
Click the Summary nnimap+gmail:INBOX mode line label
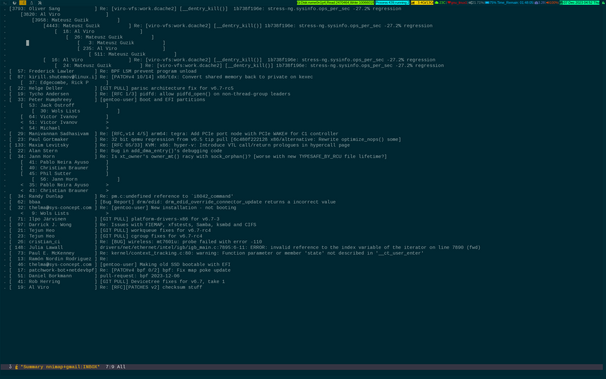60,367
